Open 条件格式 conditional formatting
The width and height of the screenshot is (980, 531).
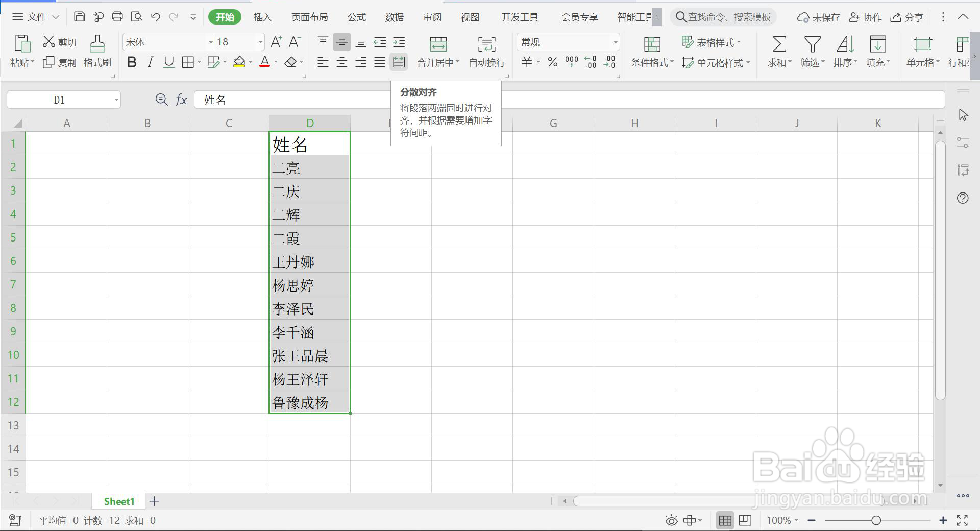(652, 51)
